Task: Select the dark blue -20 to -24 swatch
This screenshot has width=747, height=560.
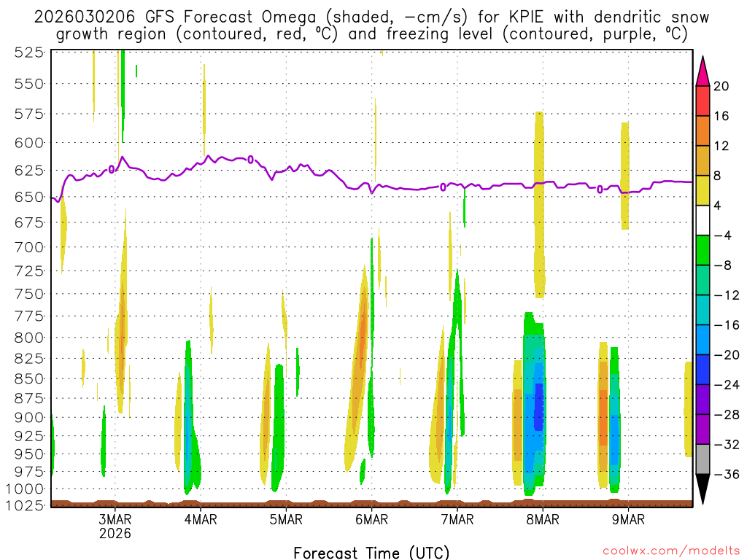Action: 703,370
